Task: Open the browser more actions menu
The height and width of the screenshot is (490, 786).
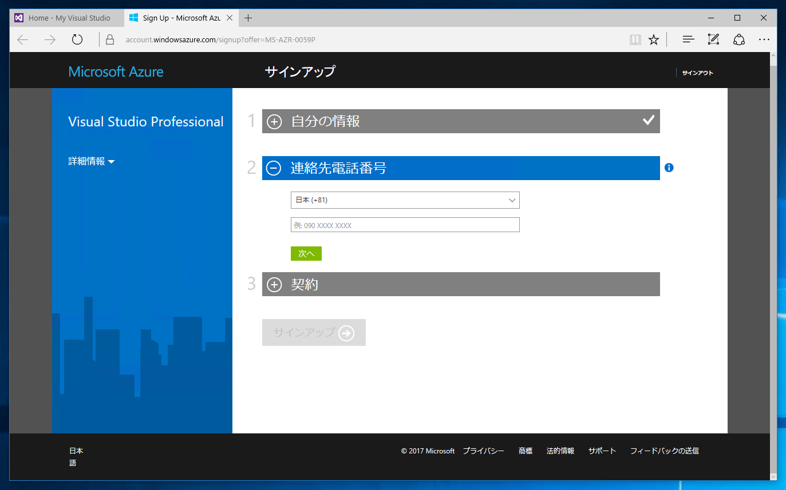Action: pos(764,40)
